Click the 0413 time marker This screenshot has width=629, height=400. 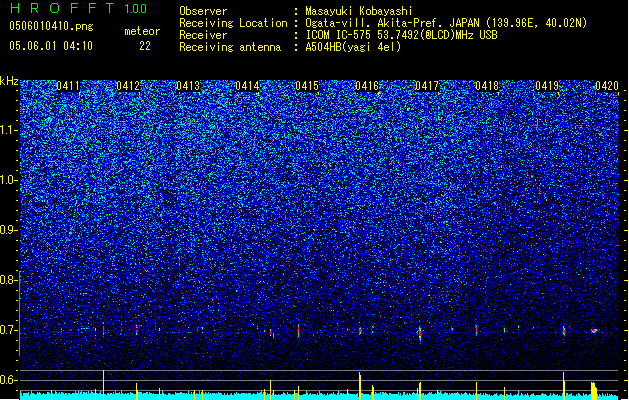(x=188, y=86)
